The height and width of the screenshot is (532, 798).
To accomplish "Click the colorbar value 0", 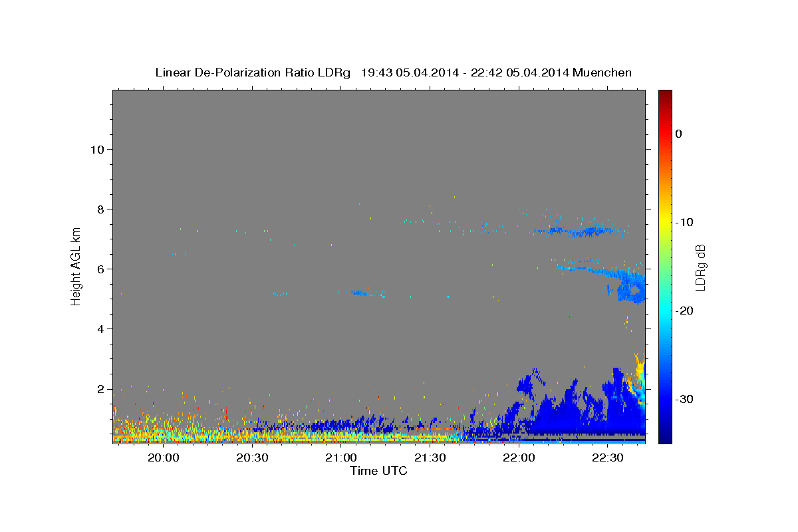I will (x=678, y=134).
